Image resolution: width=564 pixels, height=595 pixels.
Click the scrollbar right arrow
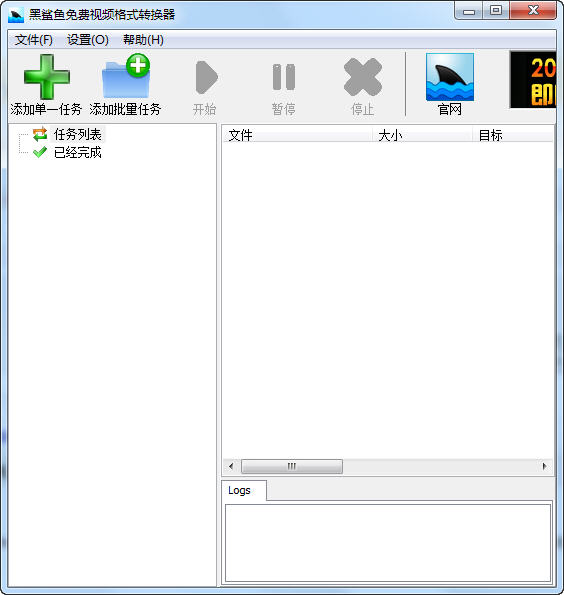(544, 466)
